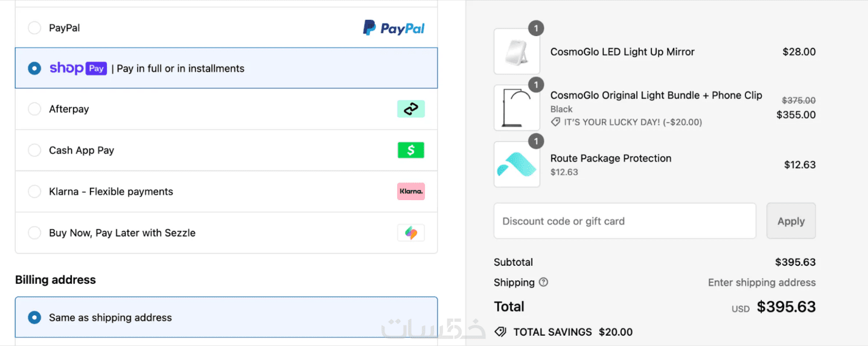
Task: Click the PayPal logo icon
Action: 394,28
